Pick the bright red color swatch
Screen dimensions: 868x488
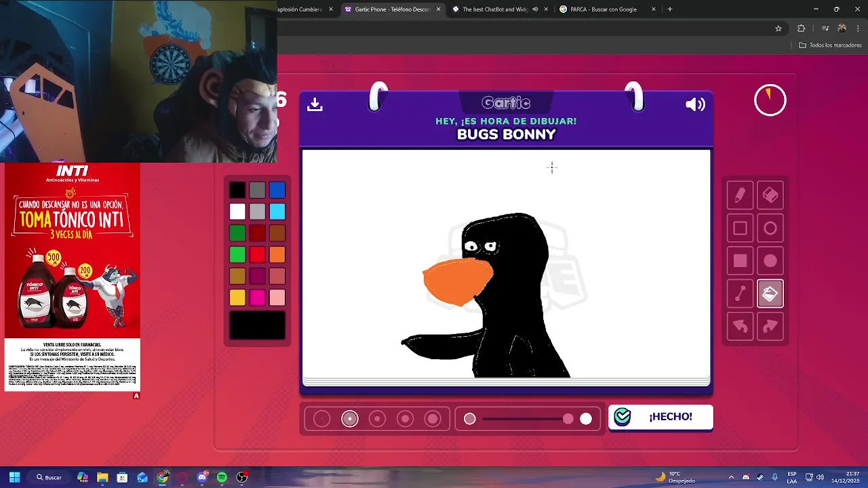[x=257, y=255]
